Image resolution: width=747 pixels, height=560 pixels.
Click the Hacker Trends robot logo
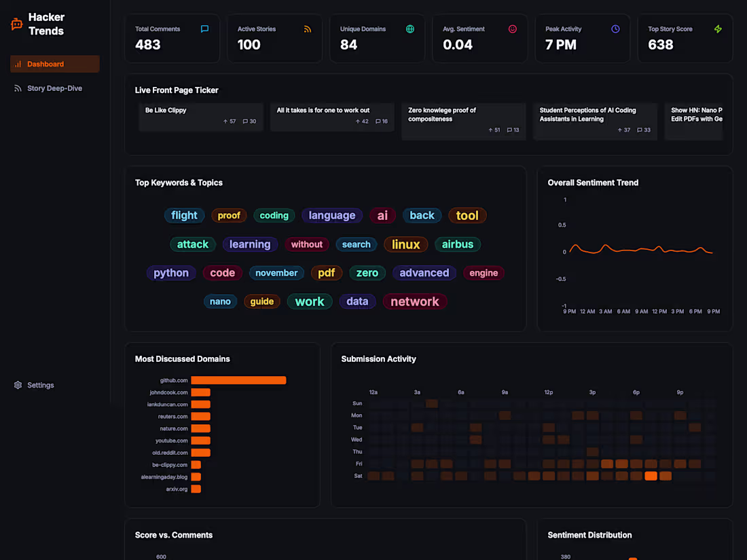point(17,24)
